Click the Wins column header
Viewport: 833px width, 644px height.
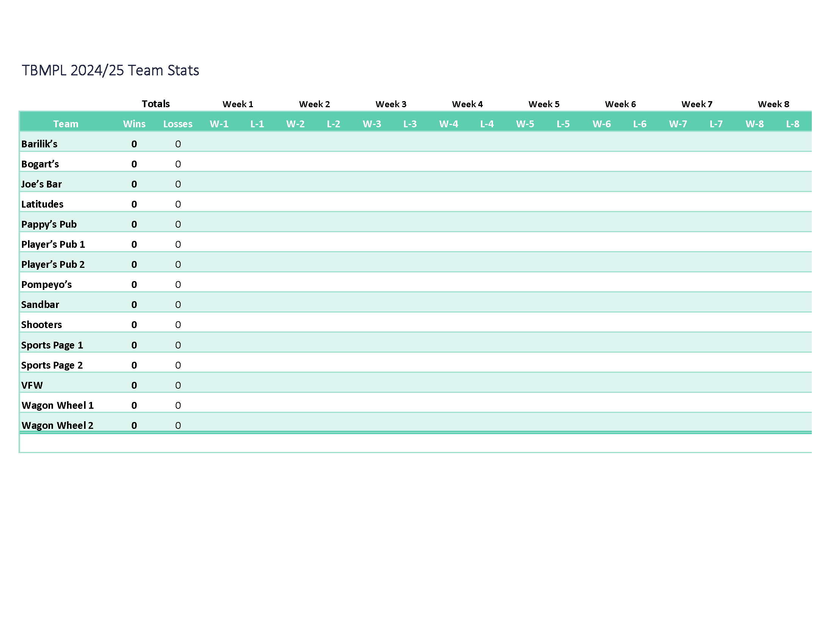[x=134, y=124]
